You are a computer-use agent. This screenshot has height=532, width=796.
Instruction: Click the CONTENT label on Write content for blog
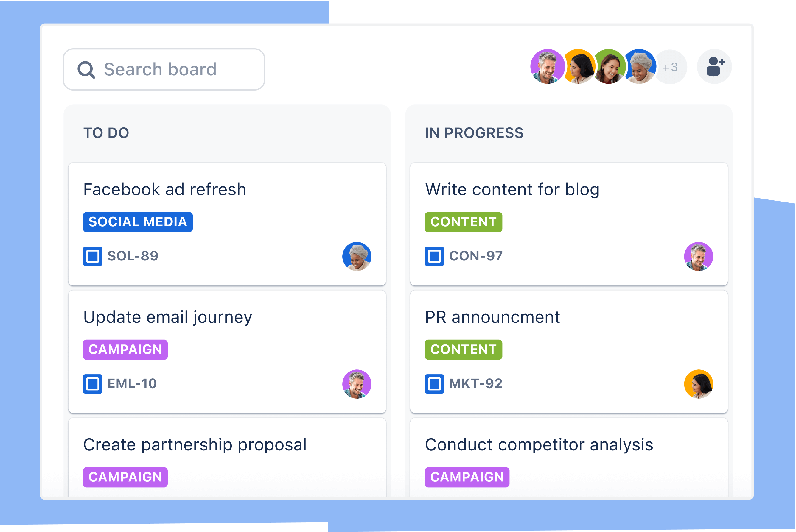pos(463,221)
